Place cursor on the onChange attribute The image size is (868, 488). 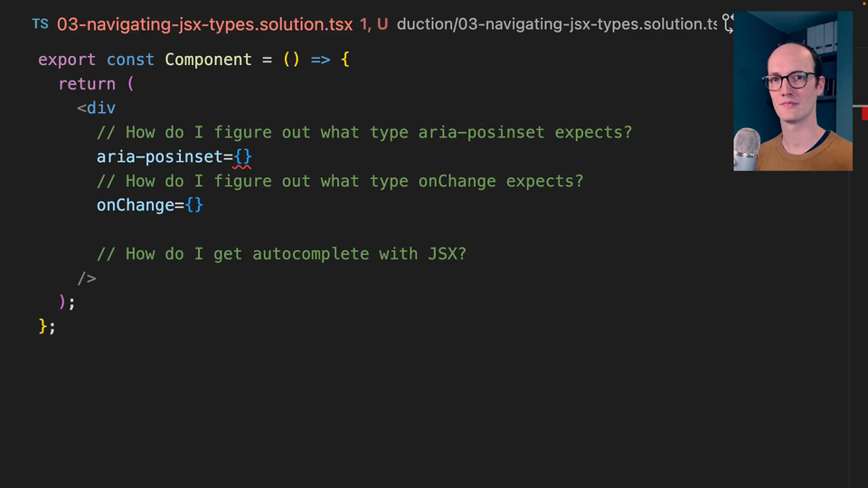(x=136, y=206)
